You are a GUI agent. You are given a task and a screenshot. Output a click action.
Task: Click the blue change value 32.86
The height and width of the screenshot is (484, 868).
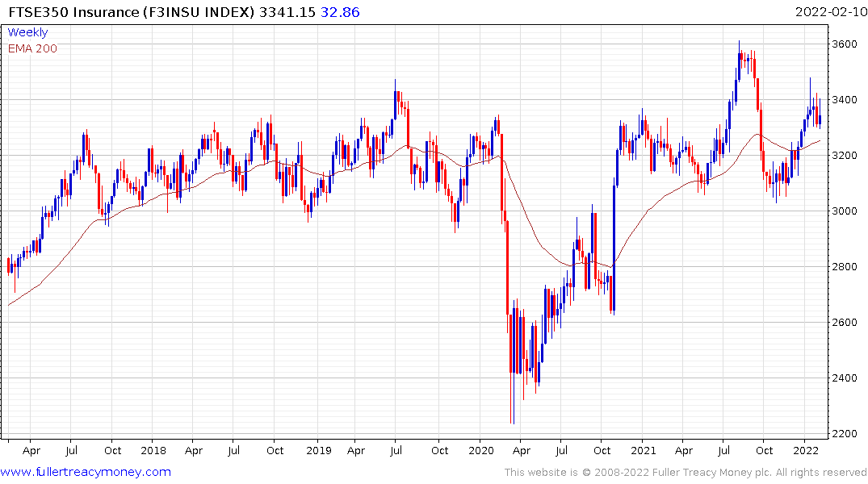(340, 12)
